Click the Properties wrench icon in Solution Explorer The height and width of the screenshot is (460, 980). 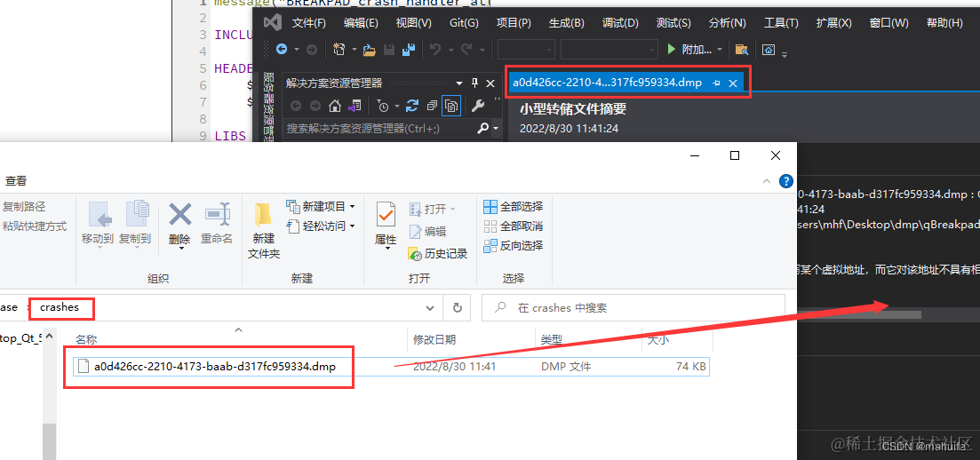[478, 106]
